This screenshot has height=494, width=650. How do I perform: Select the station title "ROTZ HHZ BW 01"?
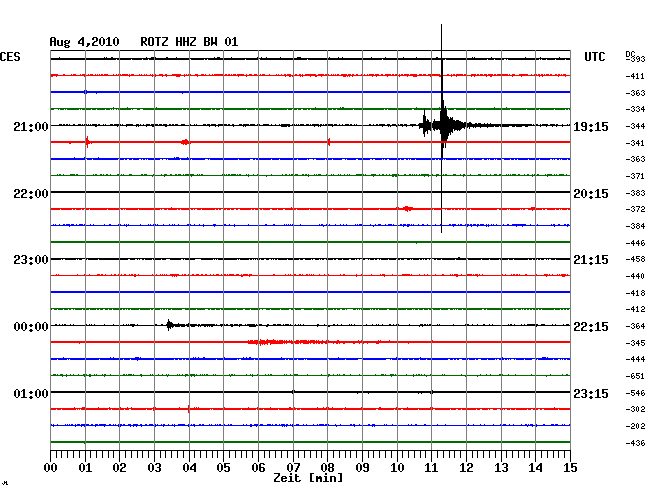[189, 42]
